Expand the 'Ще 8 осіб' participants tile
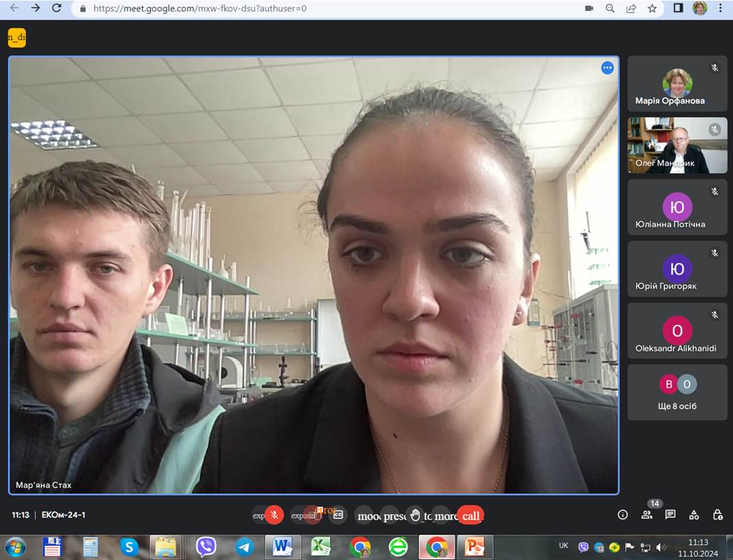Screen dimensions: 733x560 coord(677,392)
